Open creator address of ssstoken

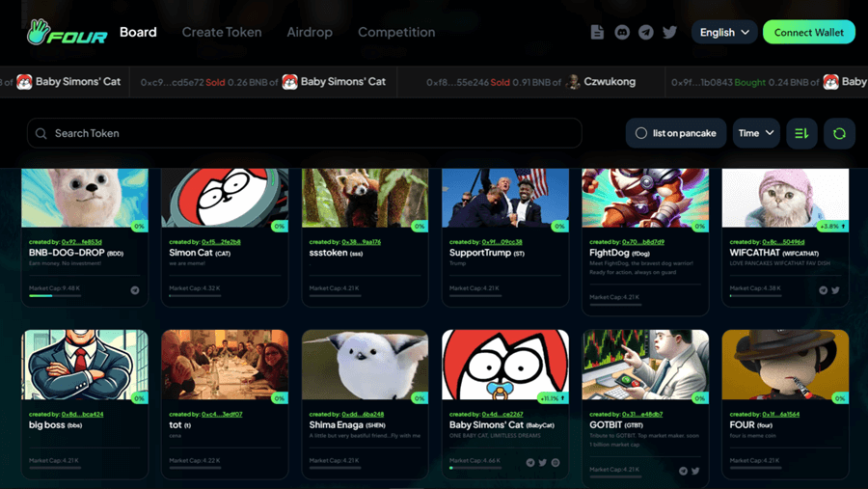coord(361,242)
